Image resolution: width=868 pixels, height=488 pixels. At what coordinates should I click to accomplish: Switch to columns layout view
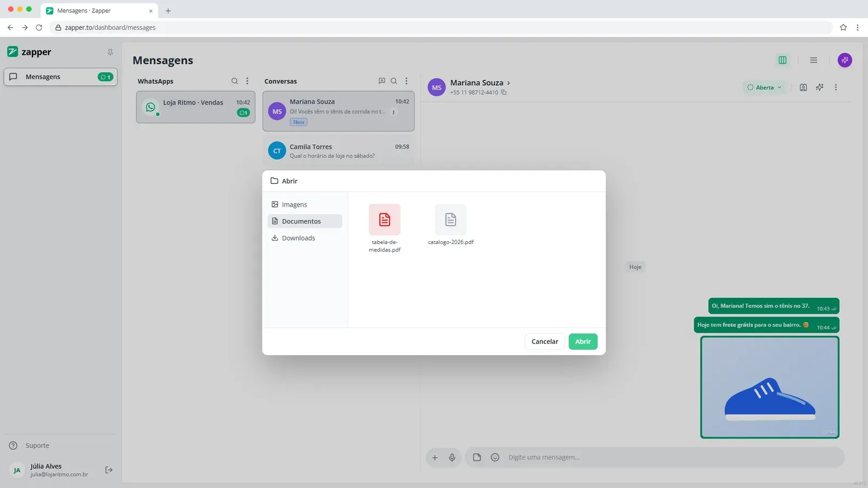782,60
